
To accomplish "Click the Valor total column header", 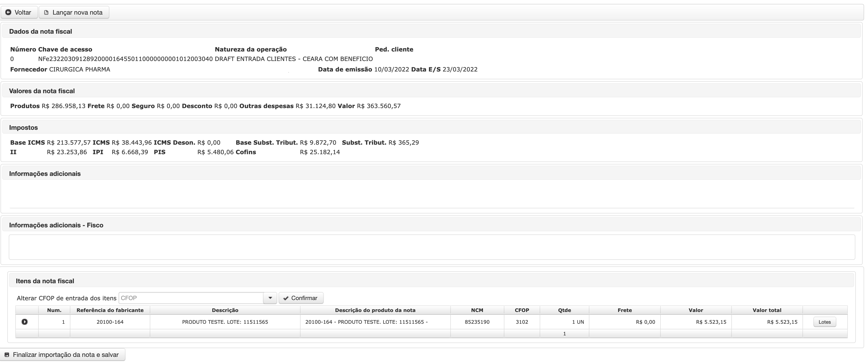I will (x=767, y=310).
